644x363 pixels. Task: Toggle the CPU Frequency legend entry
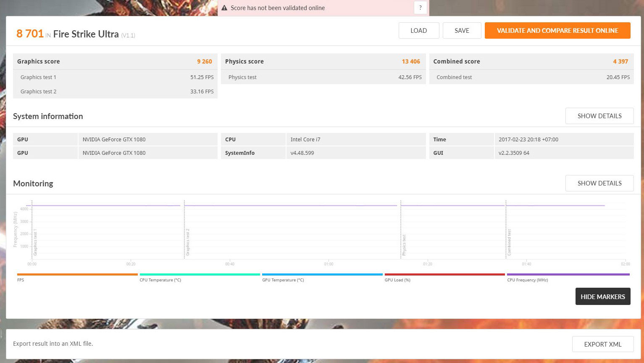coord(527,280)
